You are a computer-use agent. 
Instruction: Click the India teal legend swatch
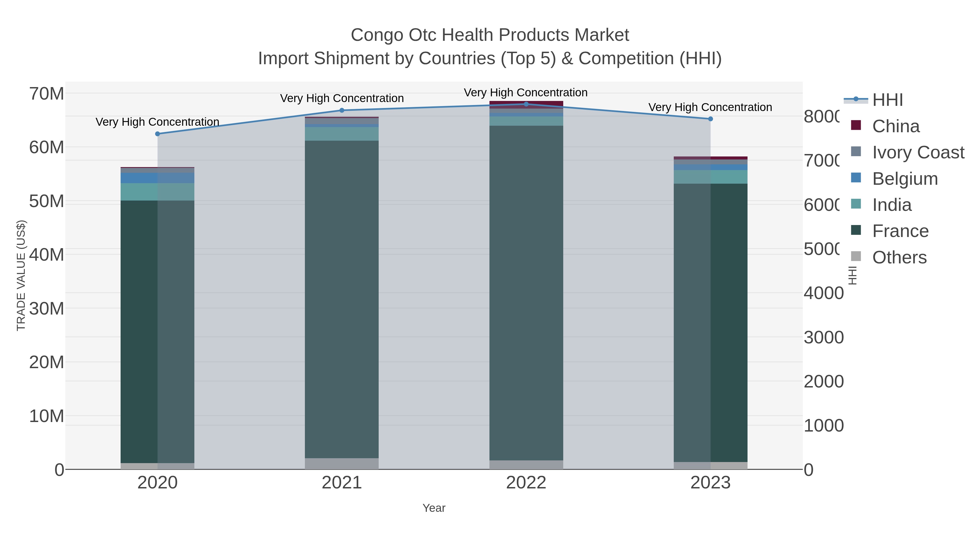[x=856, y=204]
